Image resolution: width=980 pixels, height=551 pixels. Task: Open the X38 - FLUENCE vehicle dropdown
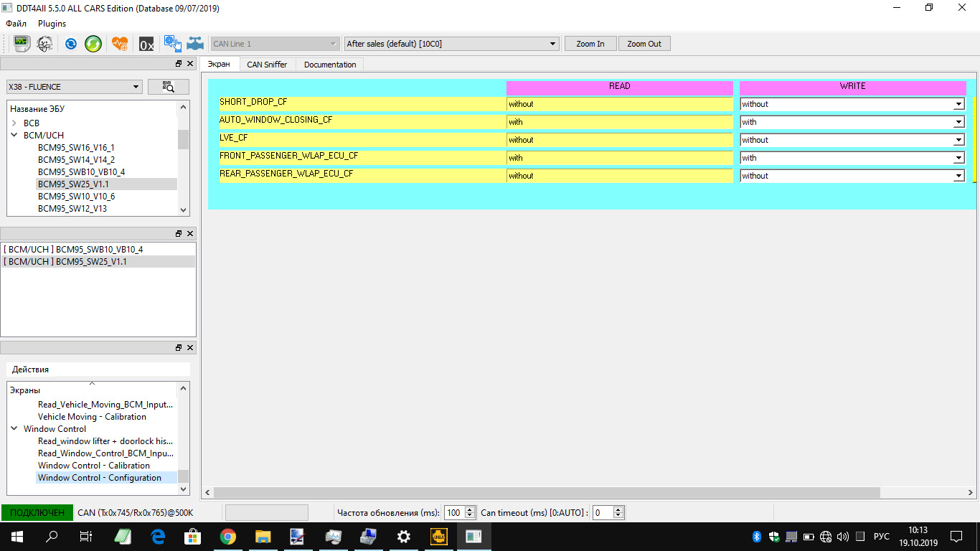(x=75, y=87)
